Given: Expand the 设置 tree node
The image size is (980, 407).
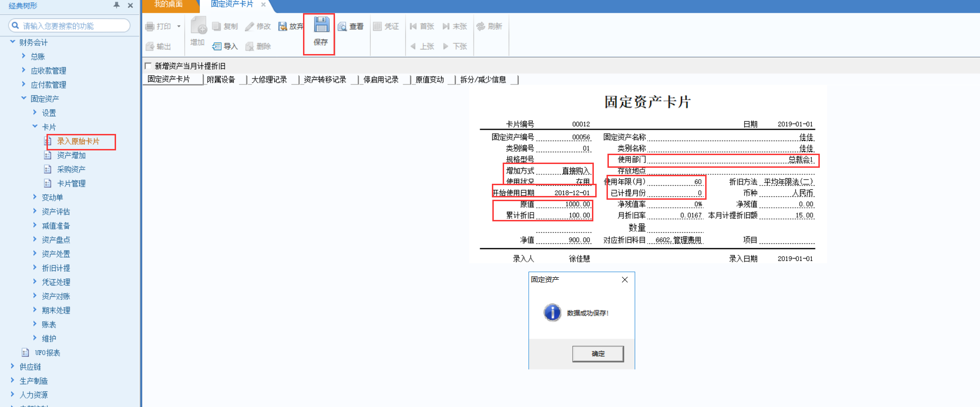Looking at the screenshot, I should point(35,112).
